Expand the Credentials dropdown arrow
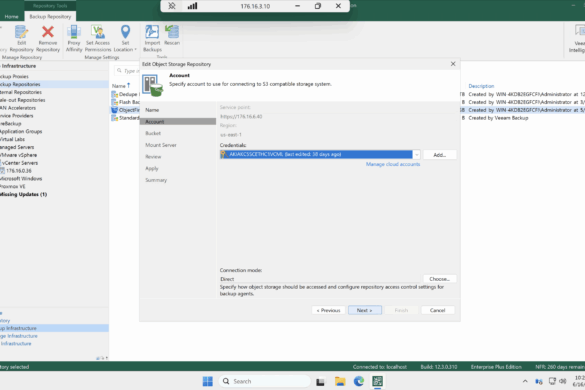 416,155
